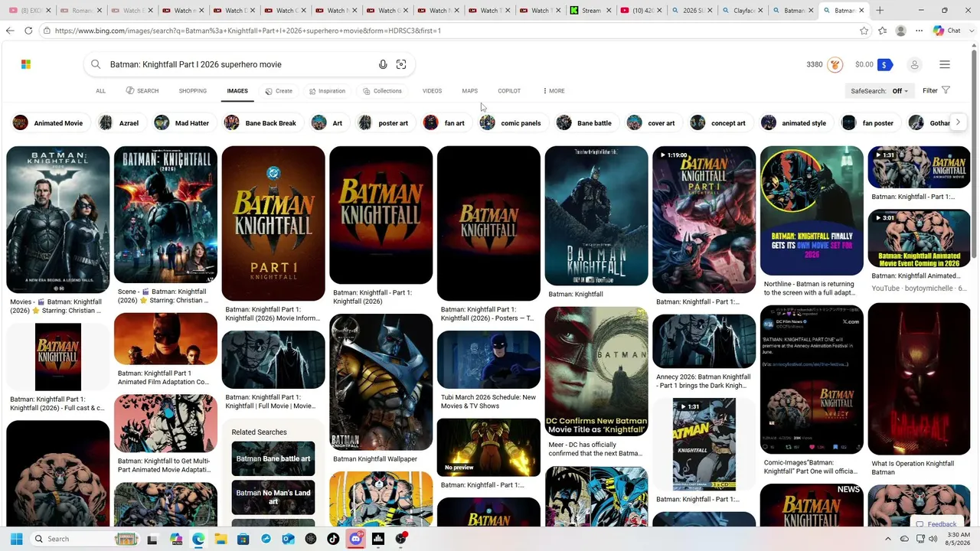This screenshot has width=980, height=551.
Task: Open the blue cashback tag icon
Action: (x=885, y=64)
